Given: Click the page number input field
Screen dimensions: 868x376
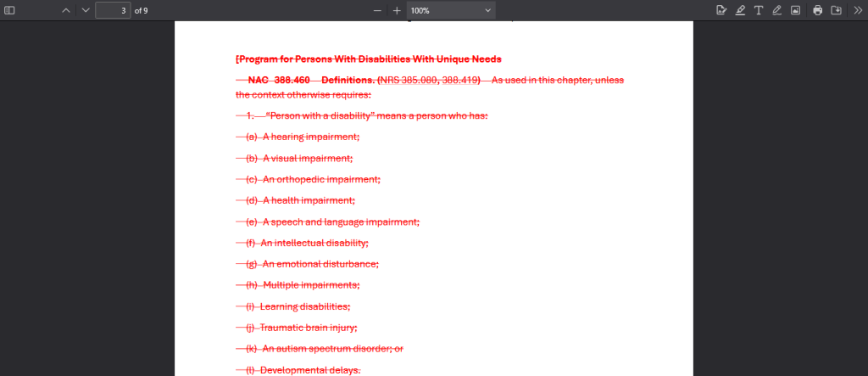Looking at the screenshot, I should click(113, 10).
